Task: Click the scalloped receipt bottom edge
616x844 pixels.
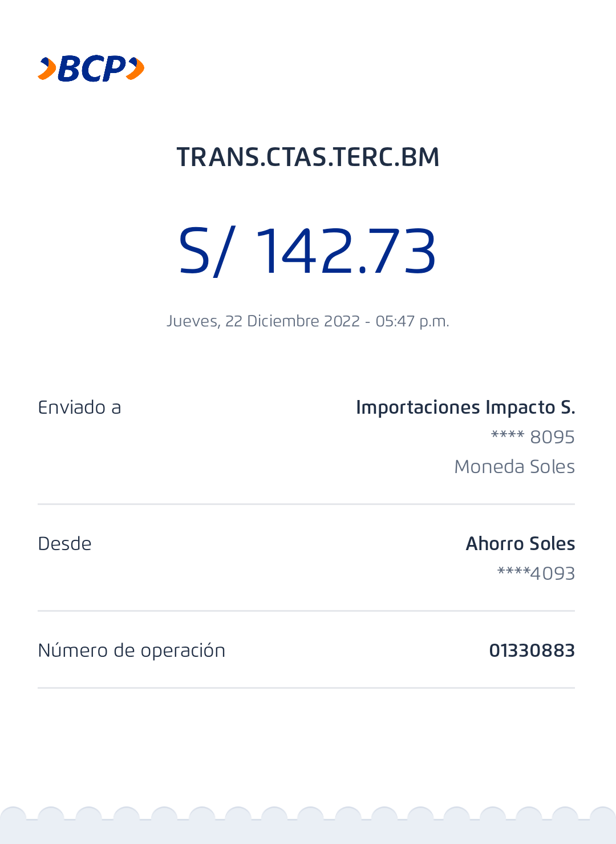Action: pos(308,822)
